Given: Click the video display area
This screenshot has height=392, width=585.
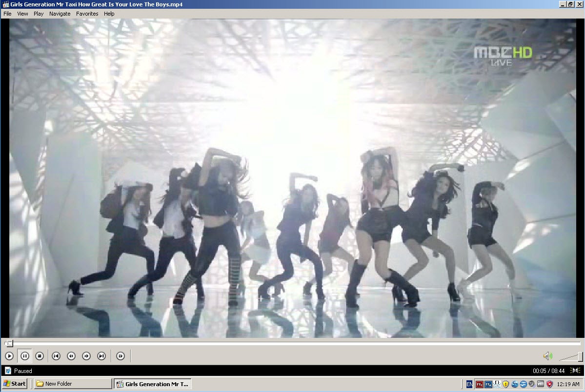Looking at the screenshot, I should click(x=293, y=178).
